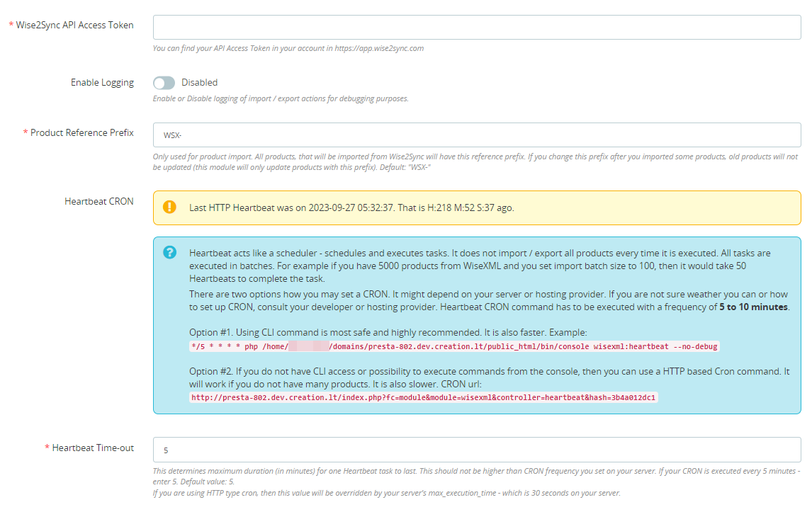Viewport: 812px width, 512px height.
Task: Click the 'There are two options' CRON paragraph
Action: [x=490, y=300]
